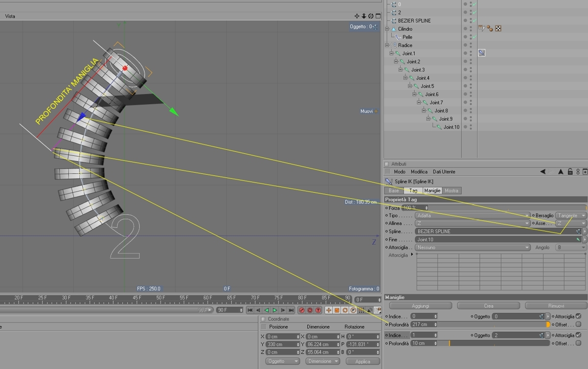Toggle the autokeying button
The image size is (588, 369).
(310, 310)
